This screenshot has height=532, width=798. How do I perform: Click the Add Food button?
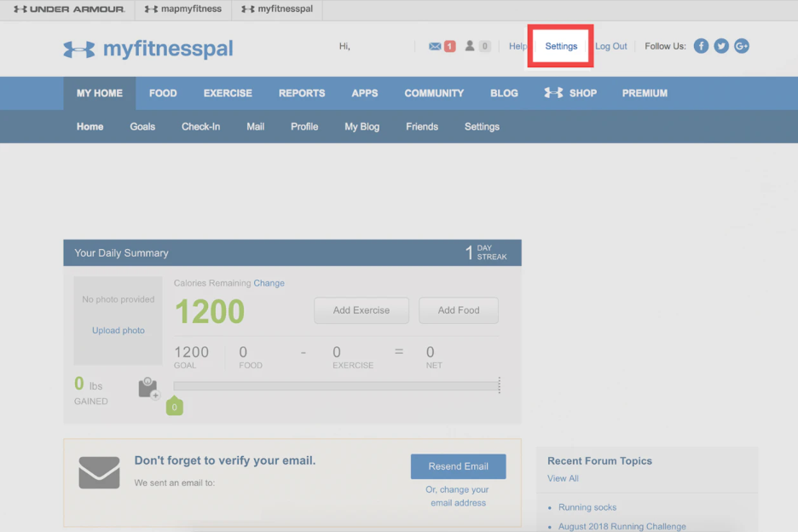(459, 310)
